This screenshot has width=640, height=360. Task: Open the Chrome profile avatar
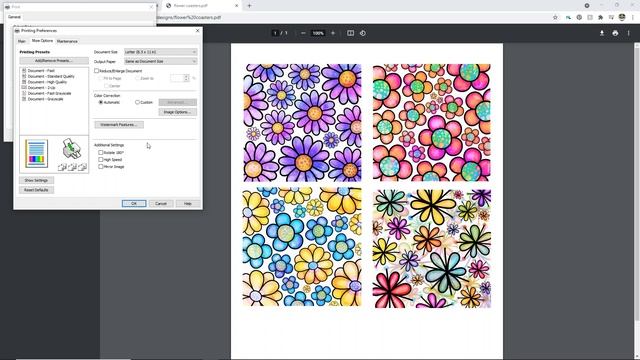622,17
